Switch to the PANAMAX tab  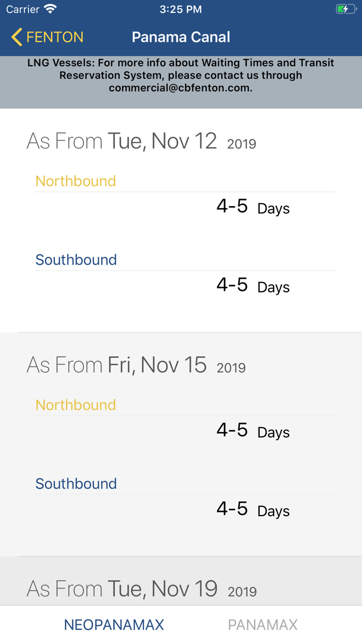pos(263,625)
